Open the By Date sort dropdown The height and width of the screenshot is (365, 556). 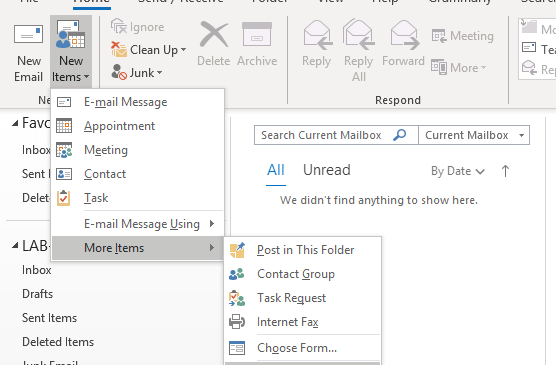click(x=458, y=171)
